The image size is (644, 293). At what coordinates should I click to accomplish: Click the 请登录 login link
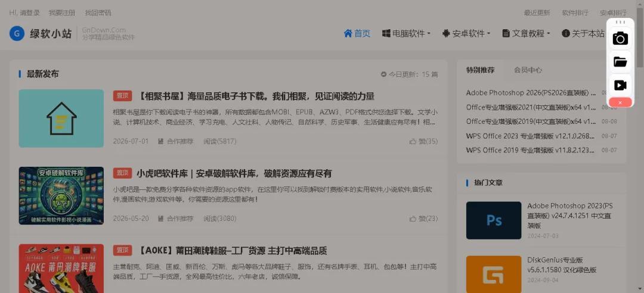point(30,13)
